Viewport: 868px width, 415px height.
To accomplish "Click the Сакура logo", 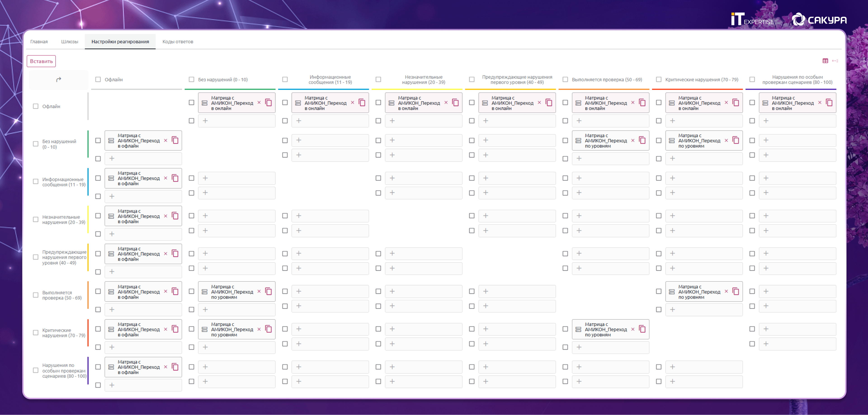I will 819,20.
